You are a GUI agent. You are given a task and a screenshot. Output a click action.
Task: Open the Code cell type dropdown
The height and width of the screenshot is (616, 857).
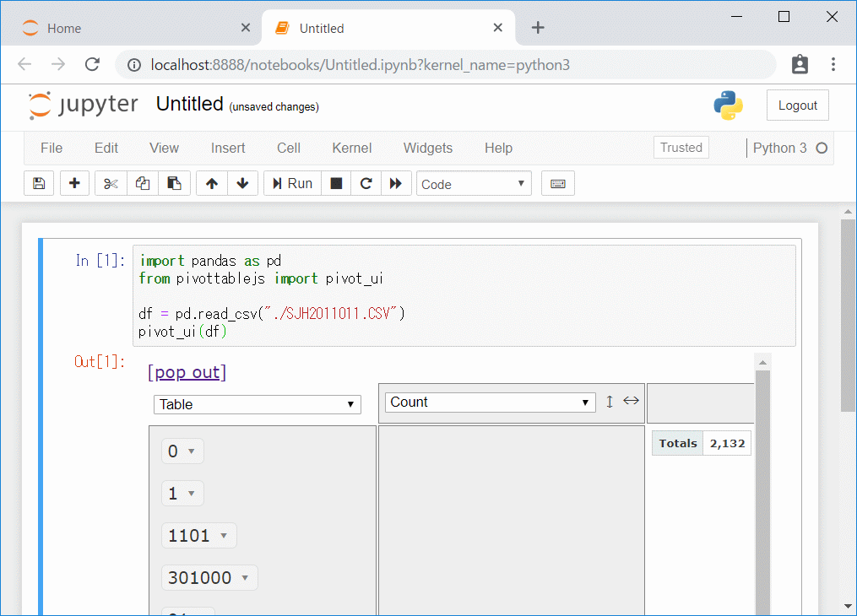tap(474, 183)
